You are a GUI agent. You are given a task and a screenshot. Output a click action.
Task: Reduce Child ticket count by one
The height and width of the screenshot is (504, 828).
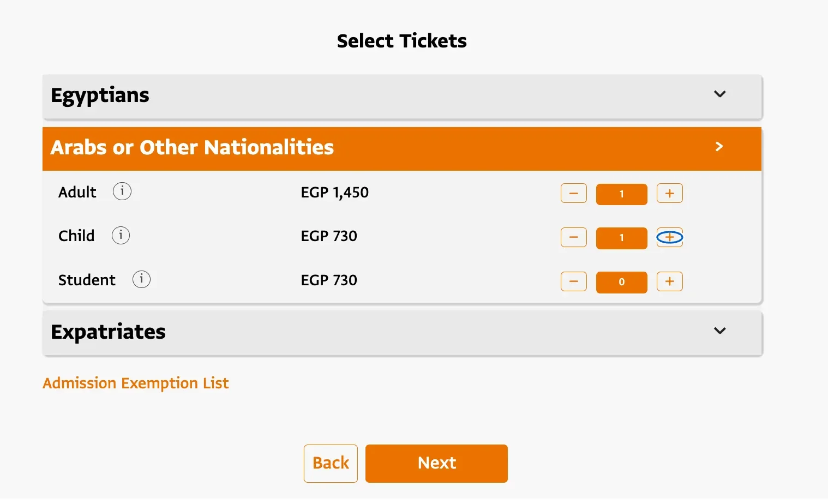pyautogui.click(x=573, y=238)
